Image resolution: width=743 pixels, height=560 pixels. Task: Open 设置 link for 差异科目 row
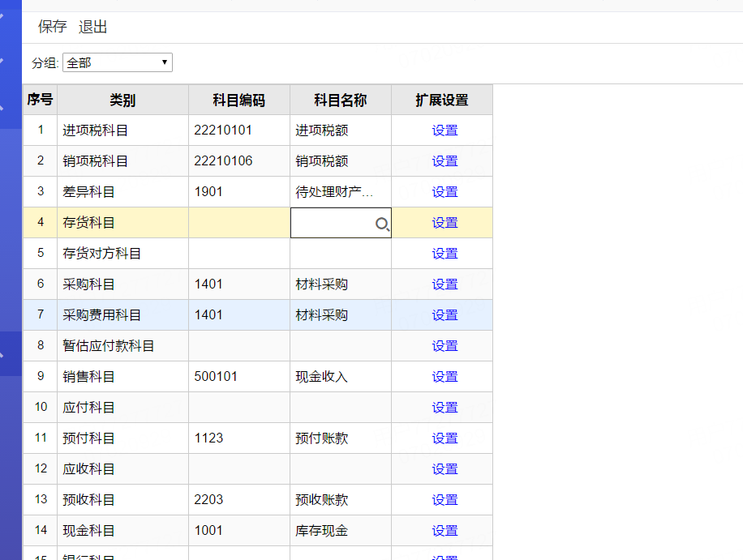pos(445,192)
